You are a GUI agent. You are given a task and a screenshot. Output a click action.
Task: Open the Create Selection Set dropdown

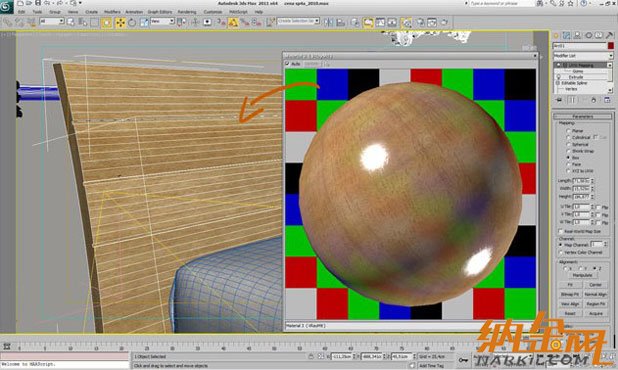pyautogui.click(x=298, y=21)
